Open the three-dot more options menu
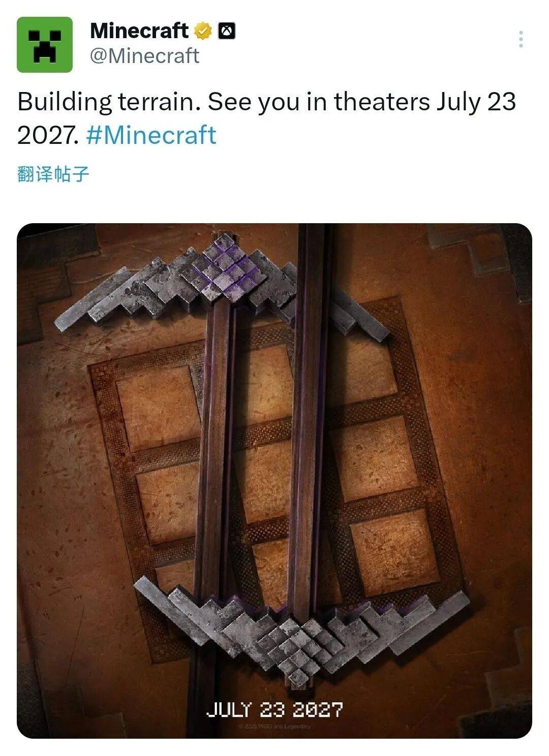Viewport: 549px width, 756px height. point(521,39)
